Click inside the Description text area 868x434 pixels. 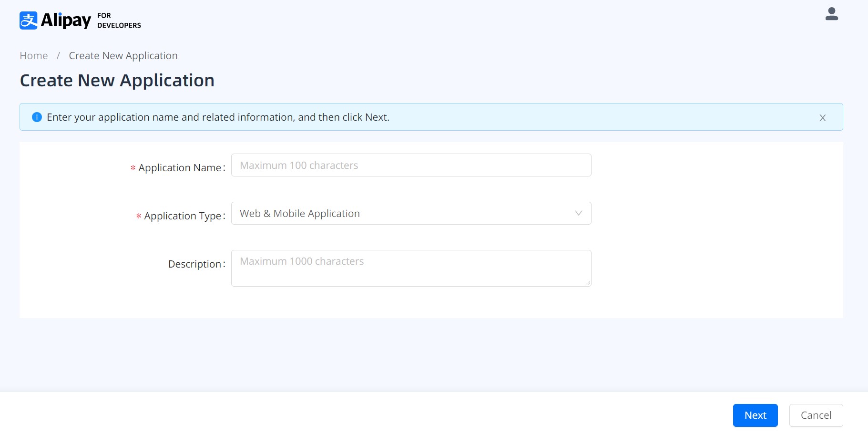(x=411, y=269)
